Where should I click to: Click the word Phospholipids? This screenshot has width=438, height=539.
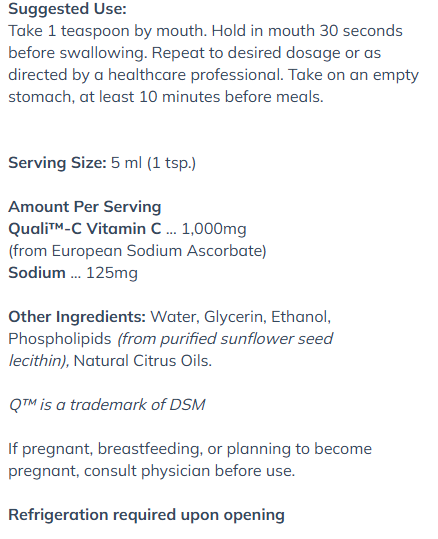[x=60, y=339]
